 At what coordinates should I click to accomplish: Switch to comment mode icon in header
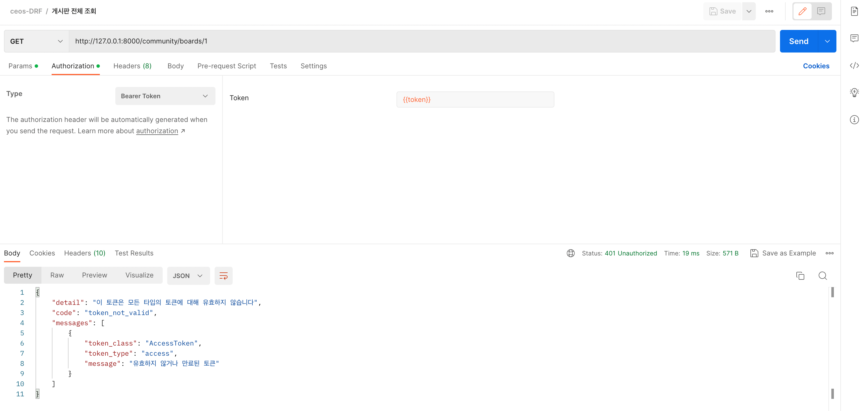coord(821,11)
